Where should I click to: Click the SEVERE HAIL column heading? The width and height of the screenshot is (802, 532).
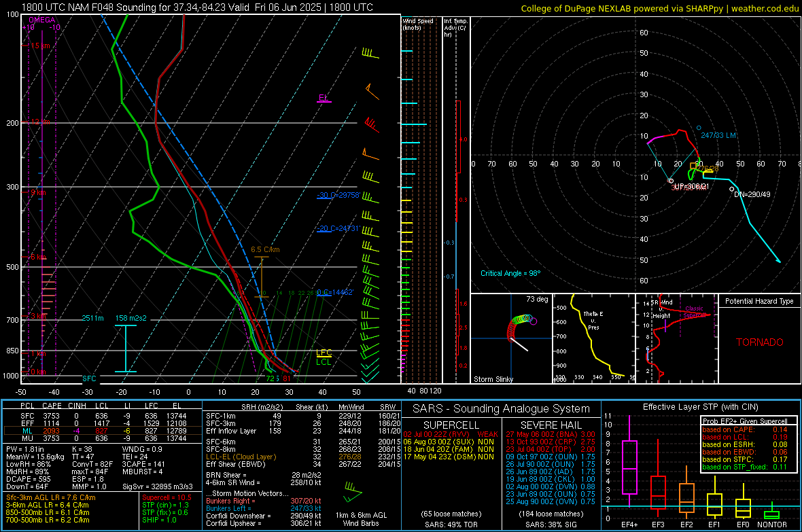[x=551, y=425]
